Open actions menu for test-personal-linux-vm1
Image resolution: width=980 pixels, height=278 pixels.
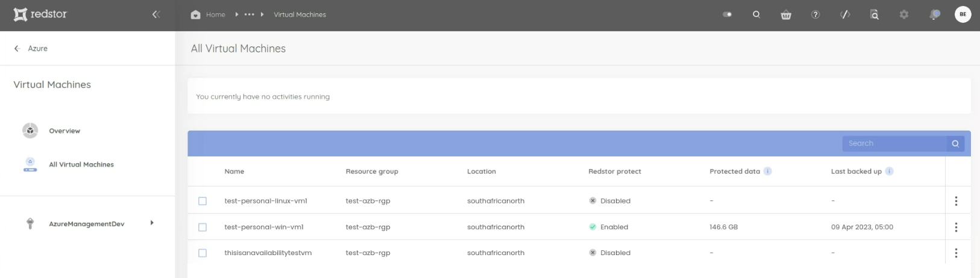coord(956,201)
